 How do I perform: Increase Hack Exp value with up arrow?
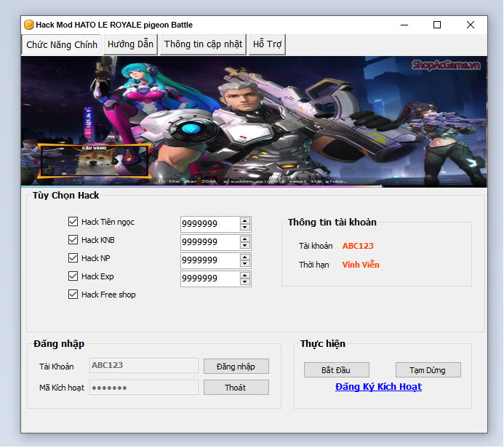click(x=245, y=276)
